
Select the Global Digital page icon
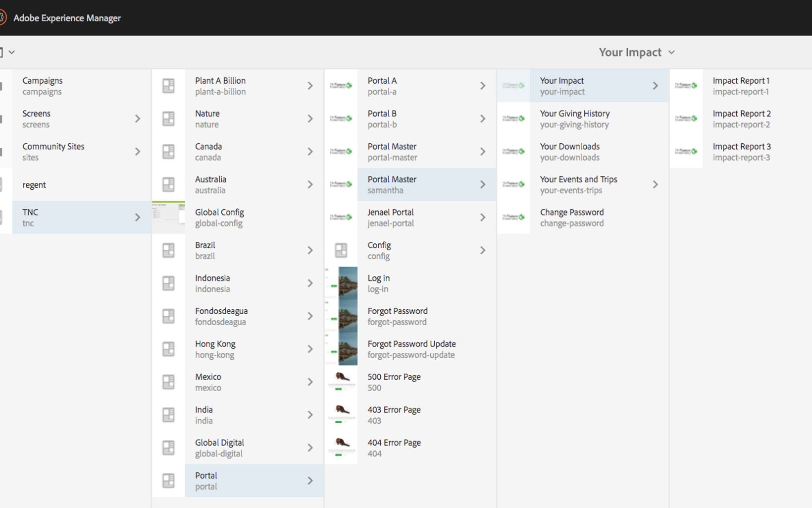click(168, 448)
